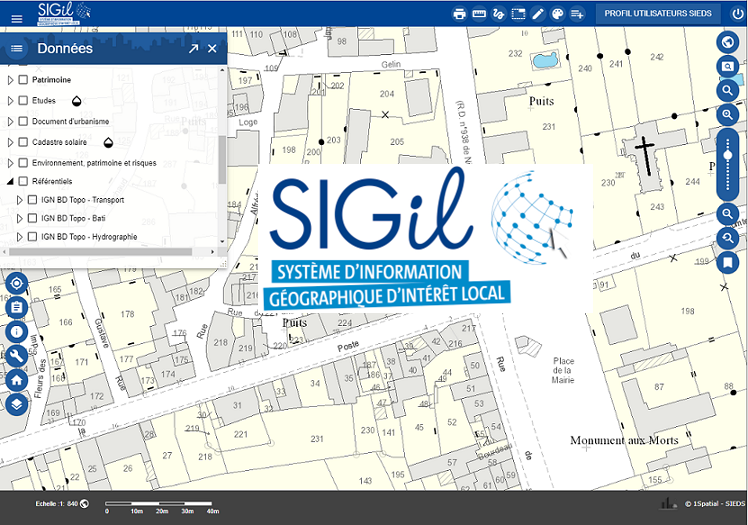Collapse the Référentiels group

pos(10,182)
